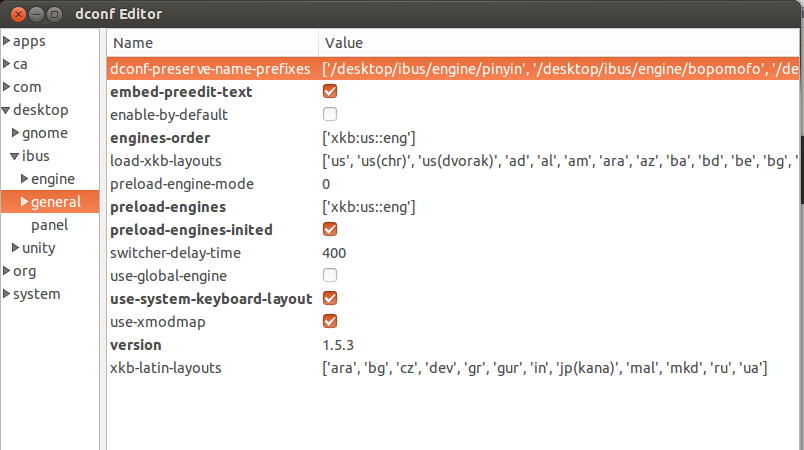Expand the apps tree arrow

(x=7, y=40)
